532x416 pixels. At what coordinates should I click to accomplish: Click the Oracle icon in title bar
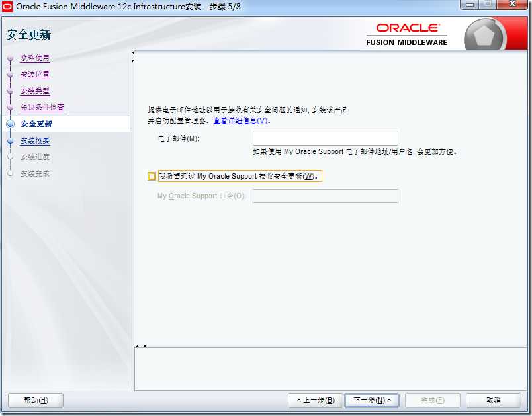(7, 6)
